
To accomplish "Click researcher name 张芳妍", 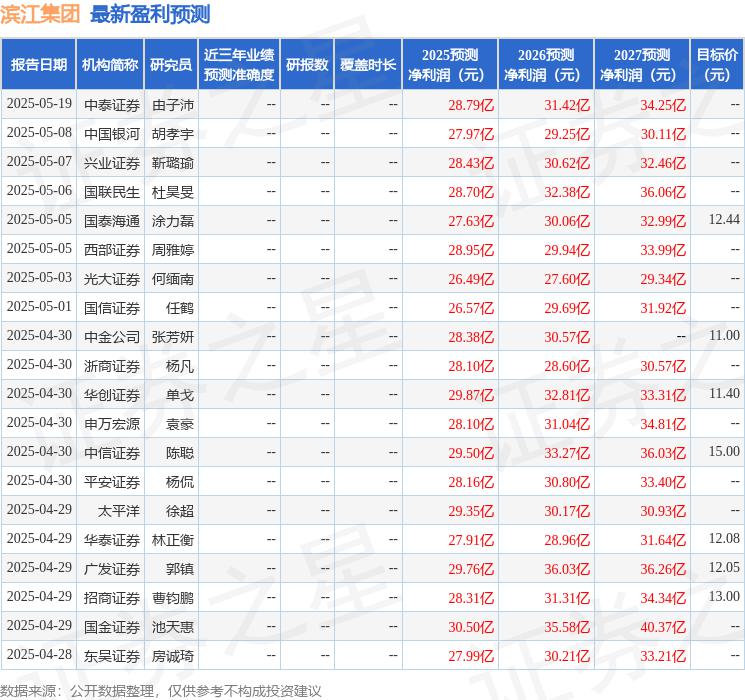I will pyautogui.click(x=173, y=337).
